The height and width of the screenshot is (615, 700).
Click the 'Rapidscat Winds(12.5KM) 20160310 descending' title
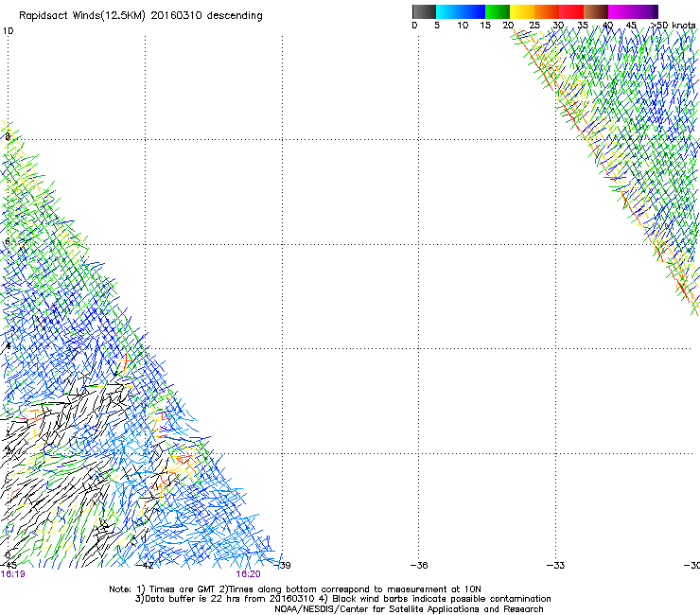click(141, 16)
